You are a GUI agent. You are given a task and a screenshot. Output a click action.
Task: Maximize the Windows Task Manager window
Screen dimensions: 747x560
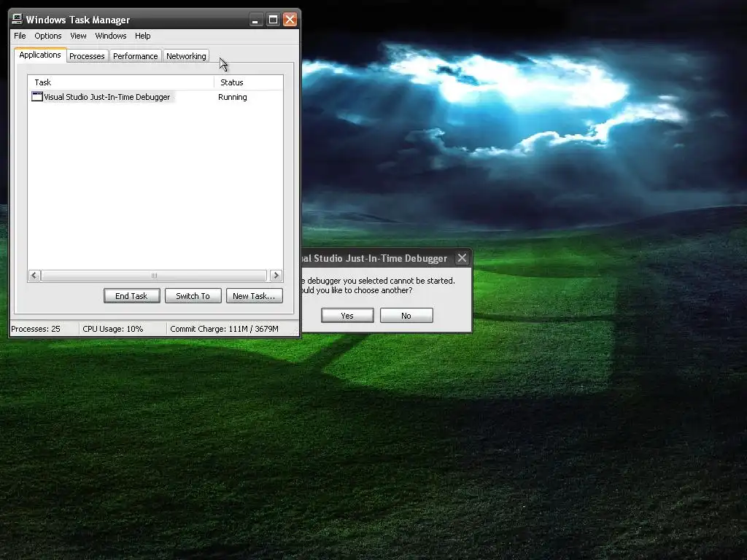click(x=273, y=20)
